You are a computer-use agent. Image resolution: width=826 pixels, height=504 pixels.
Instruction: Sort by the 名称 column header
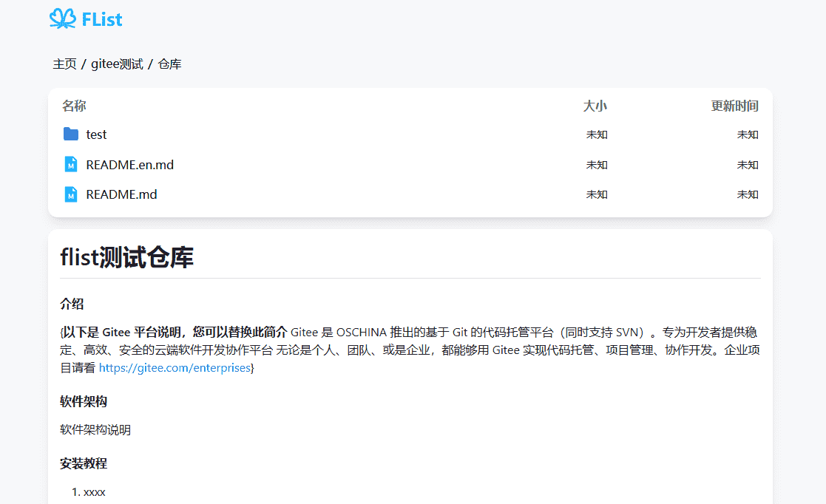pyautogui.click(x=74, y=106)
